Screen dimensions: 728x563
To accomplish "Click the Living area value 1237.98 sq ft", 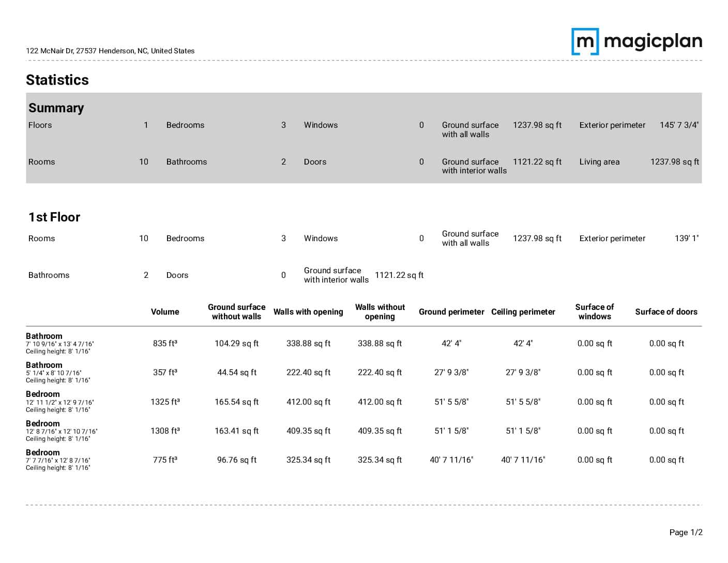I will 674,161.
